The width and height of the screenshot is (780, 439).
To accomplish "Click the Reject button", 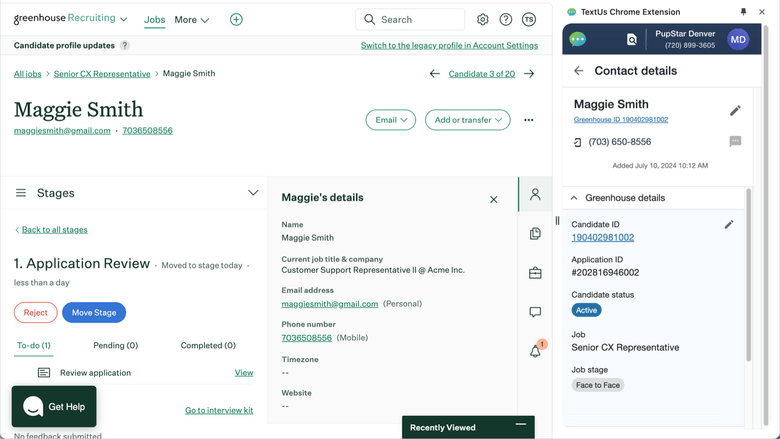I will click(36, 313).
